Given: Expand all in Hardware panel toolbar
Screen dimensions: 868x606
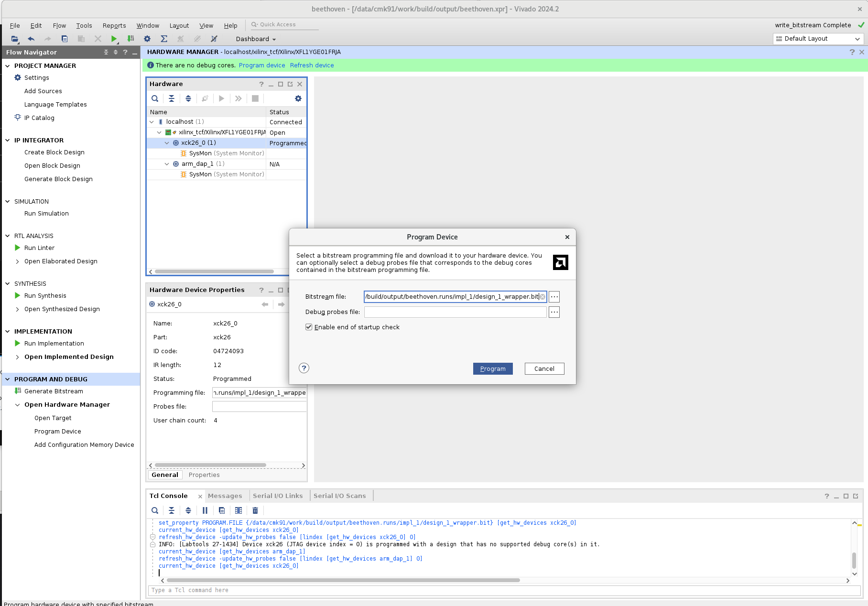Looking at the screenshot, I should 188,98.
